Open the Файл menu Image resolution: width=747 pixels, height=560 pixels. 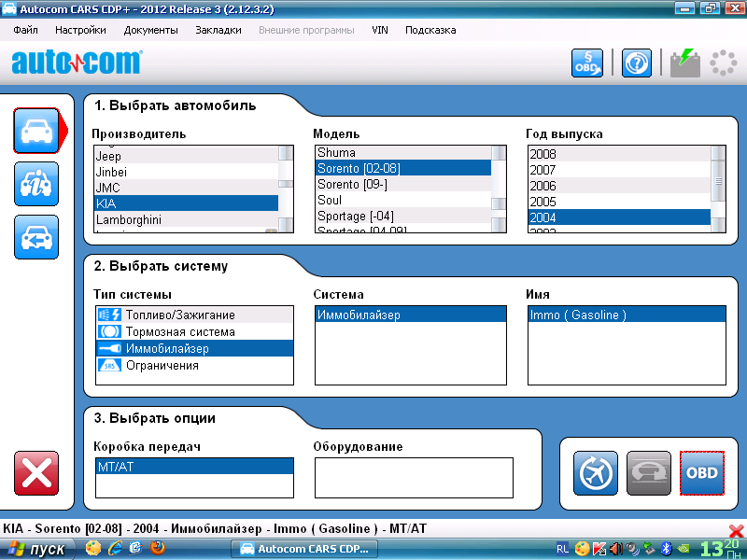(26, 30)
